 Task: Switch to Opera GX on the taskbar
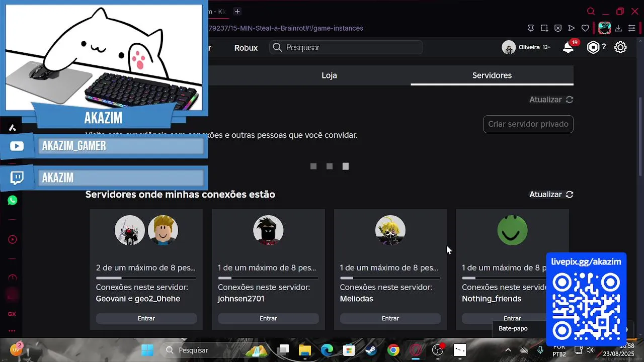click(x=416, y=350)
